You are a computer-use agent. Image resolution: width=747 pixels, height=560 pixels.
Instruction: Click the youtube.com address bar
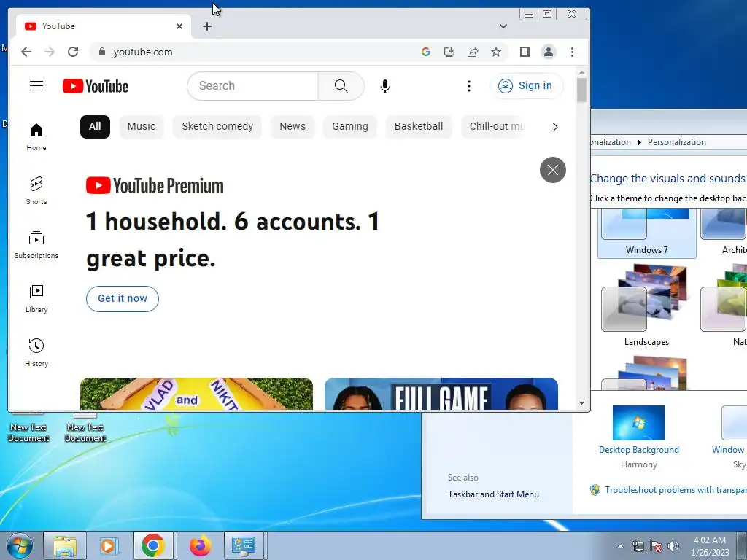(258, 52)
